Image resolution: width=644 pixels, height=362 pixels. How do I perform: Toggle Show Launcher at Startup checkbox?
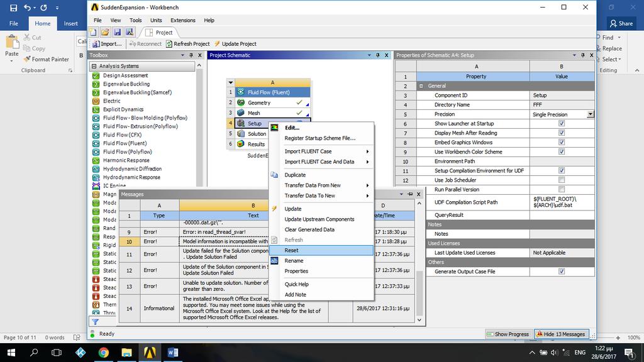point(562,124)
